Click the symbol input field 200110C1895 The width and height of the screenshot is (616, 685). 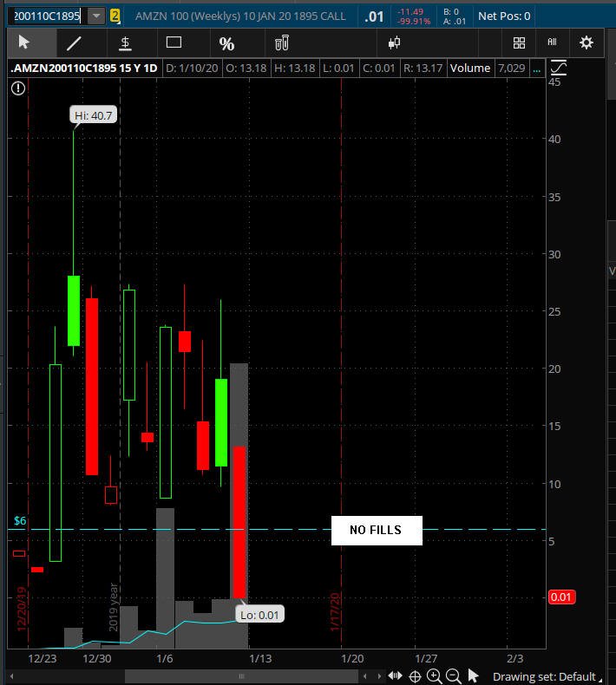tap(47, 16)
